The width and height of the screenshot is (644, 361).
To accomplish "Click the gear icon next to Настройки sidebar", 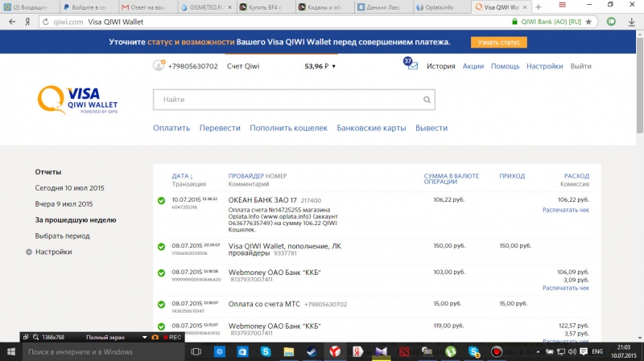I will [29, 252].
